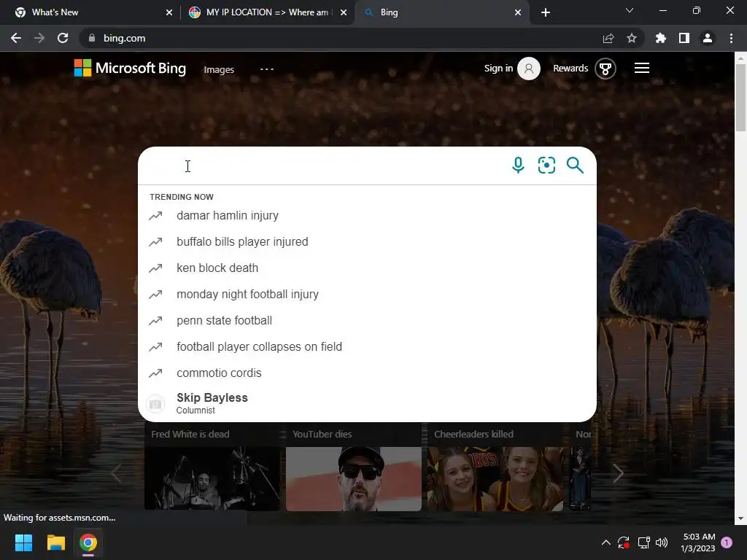Pick 'penn state football' suggestion
747x560 pixels.
point(367,321)
